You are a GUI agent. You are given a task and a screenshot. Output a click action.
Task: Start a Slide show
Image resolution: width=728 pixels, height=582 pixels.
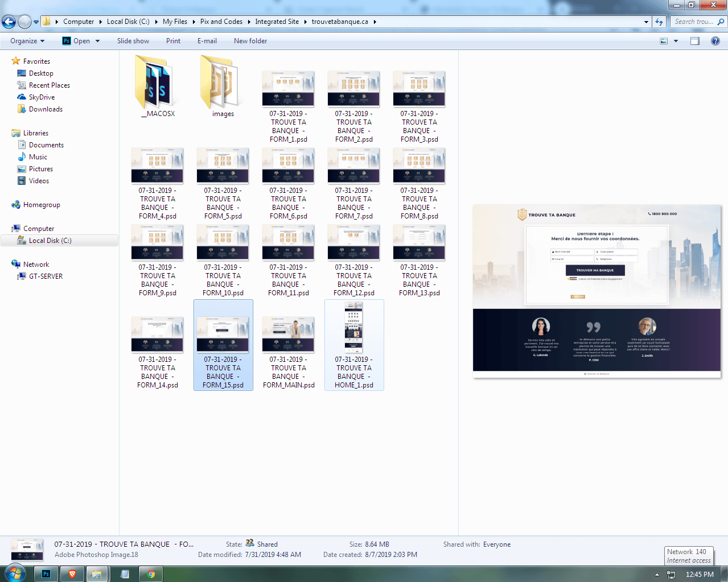[133, 41]
